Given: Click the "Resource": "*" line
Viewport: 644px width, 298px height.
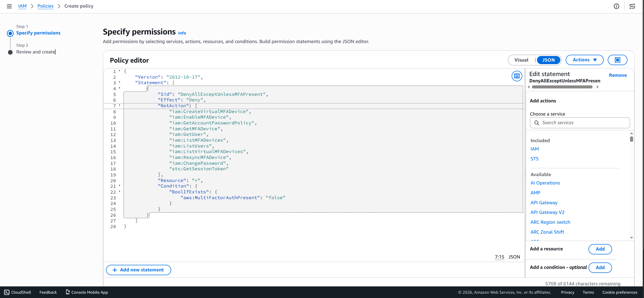Looking at the screenshot, I should (x=180, y=180).
